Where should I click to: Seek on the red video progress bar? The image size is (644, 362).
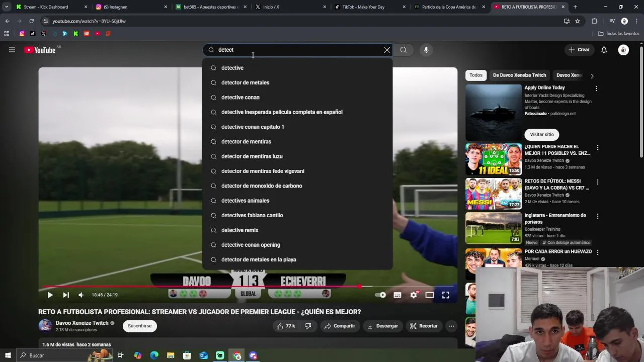tap(248, 287)
